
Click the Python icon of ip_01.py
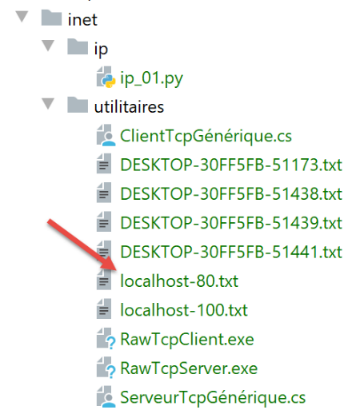click(x=106, y=77)
